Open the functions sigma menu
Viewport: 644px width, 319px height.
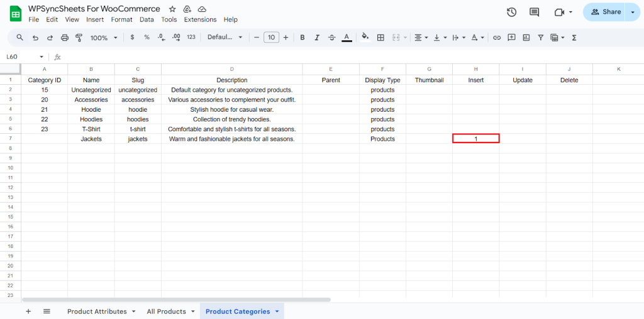(x=574, y=38)
